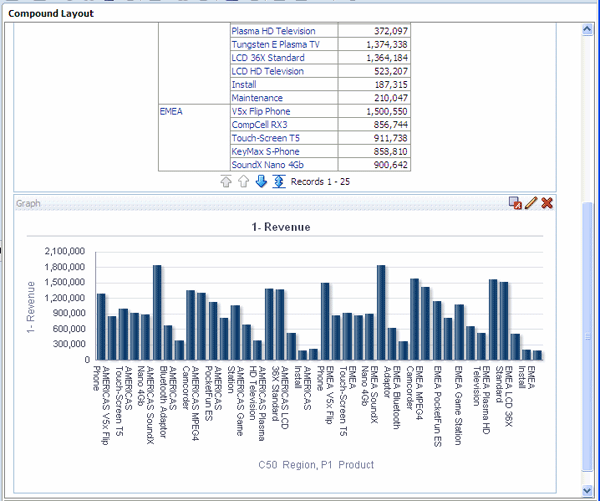This screenshot has height=501, width=600.
Task: Select the revenue value 858,810
Action: (391, 152)
